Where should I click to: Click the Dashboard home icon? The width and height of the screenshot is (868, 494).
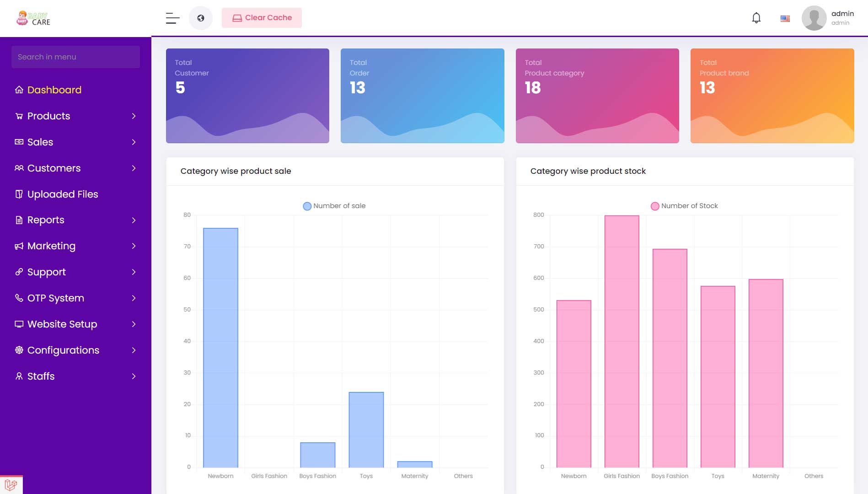coord(19,90)
